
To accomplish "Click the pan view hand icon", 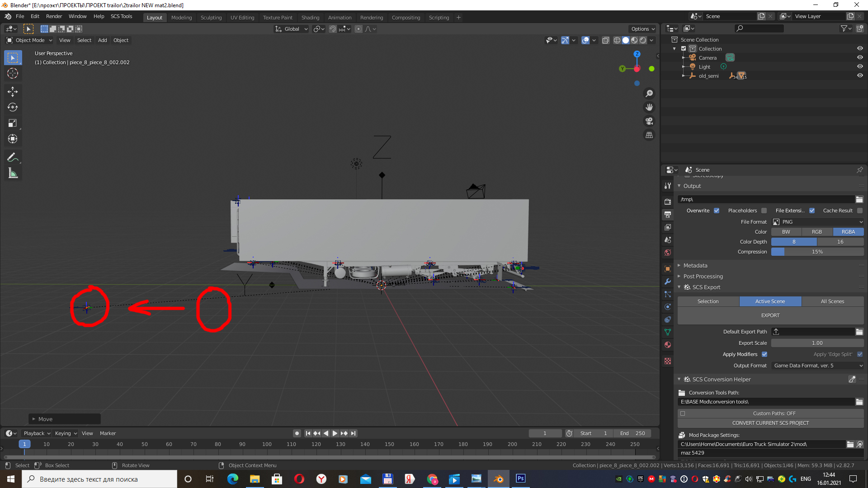I will click(x=649, y=108).
